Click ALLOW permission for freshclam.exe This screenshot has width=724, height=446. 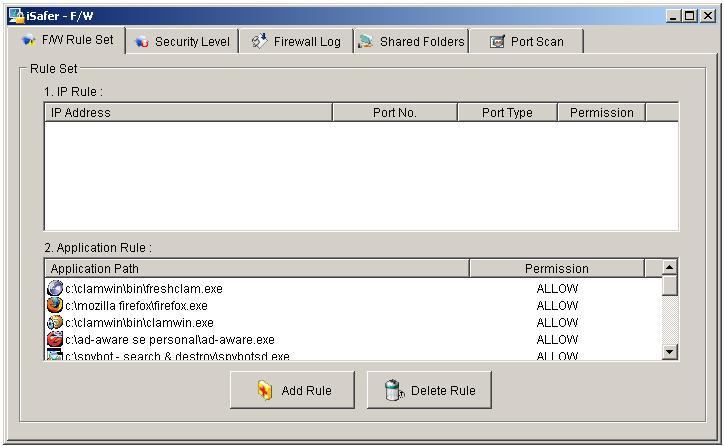tap(557, 289)
